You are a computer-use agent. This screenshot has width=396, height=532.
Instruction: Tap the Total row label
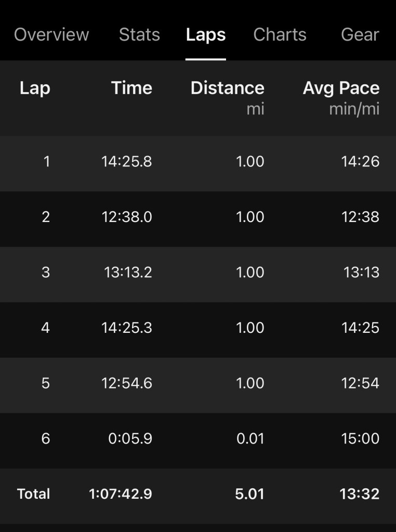tap(33, 494)
